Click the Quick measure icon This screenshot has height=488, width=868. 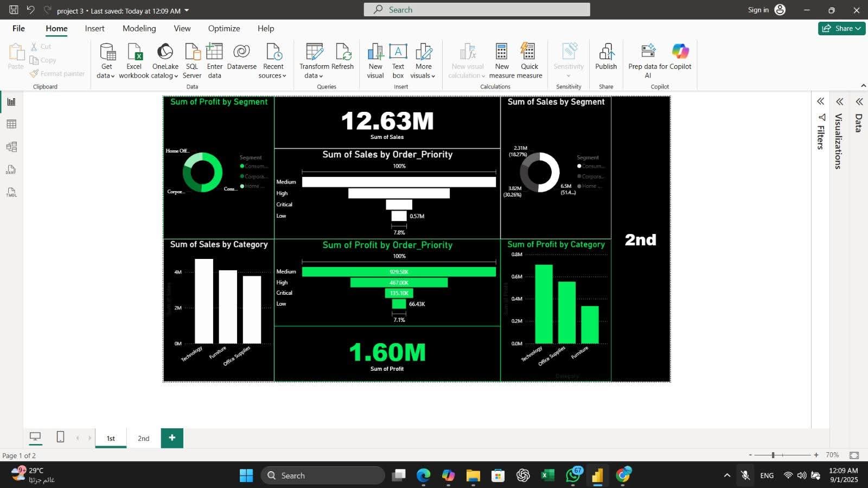click(x=529, y=53)
